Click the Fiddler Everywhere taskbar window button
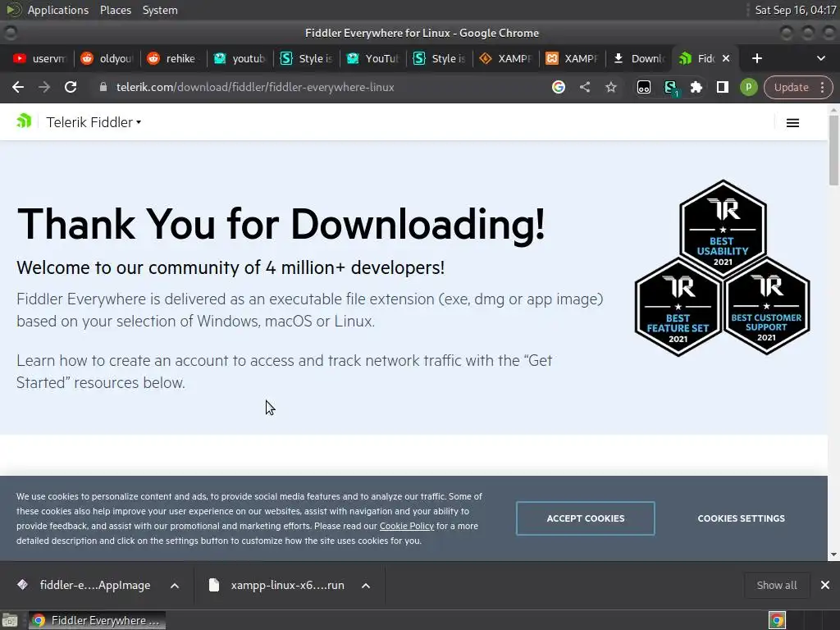Image resolution: width=840 pixels, height=630 pixels. click(97, 620)
